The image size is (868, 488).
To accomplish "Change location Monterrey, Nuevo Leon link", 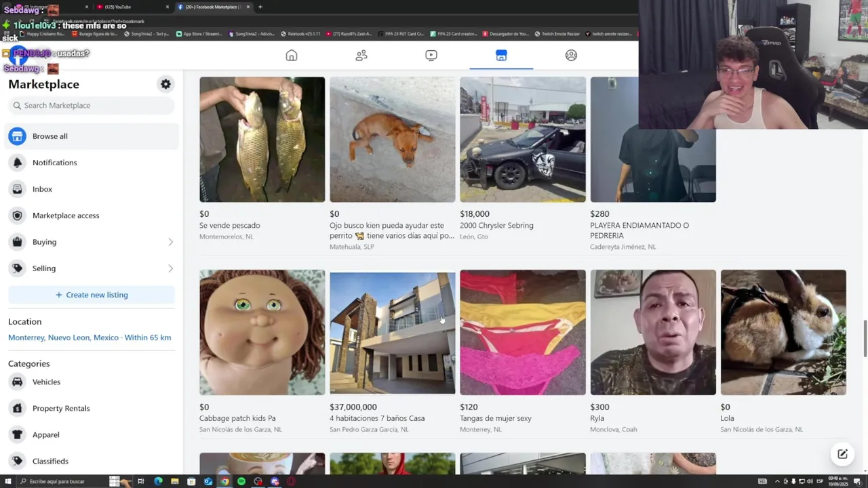I will (90, 338).
